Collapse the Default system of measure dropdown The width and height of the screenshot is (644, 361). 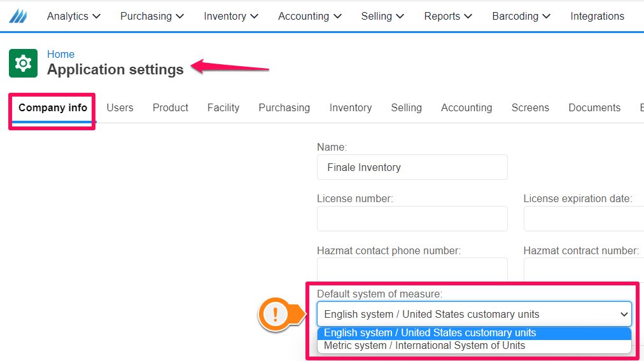[474, 314]
